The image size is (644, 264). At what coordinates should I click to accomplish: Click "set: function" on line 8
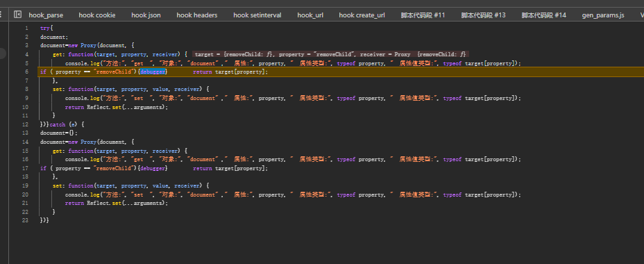tap(74, 89)
